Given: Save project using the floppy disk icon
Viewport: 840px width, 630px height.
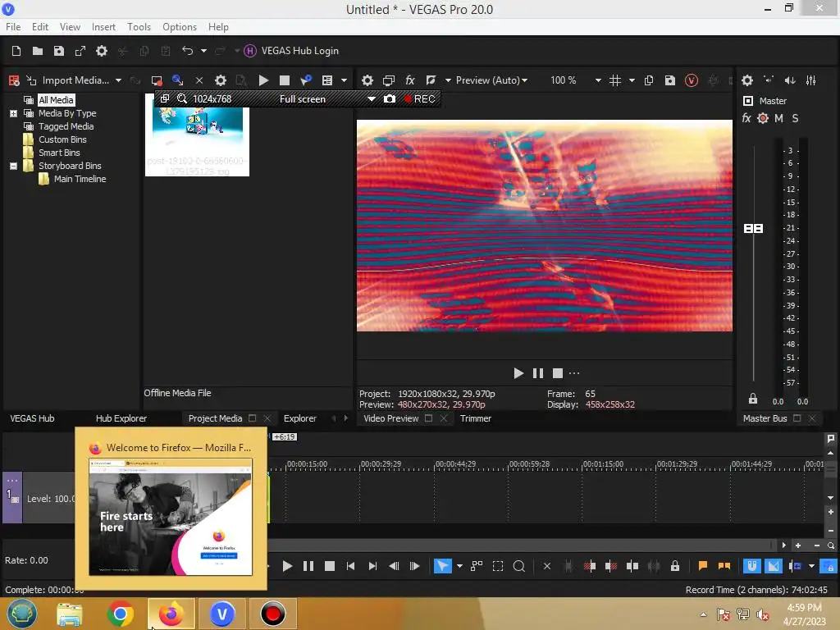Looking at the screenshot, I should [59, 51].
